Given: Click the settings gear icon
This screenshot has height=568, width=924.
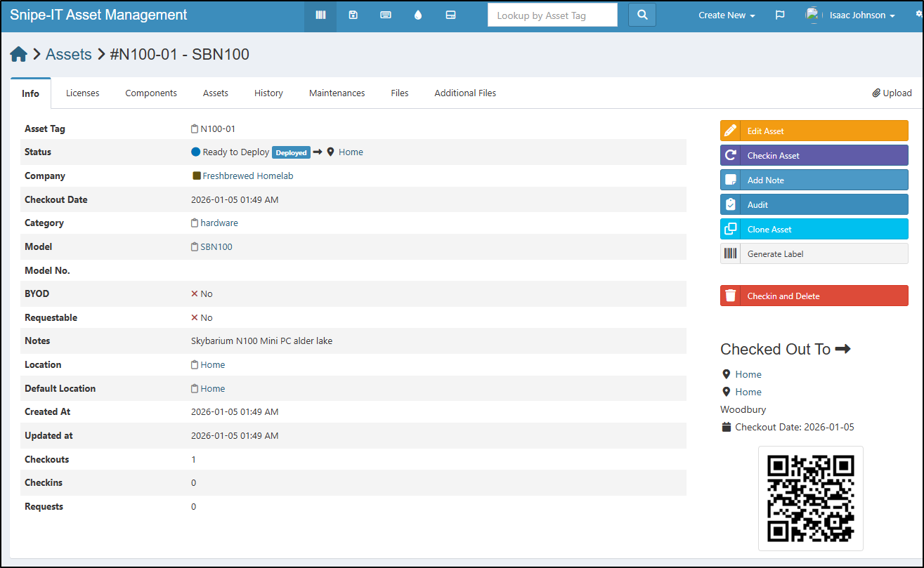Looking at the screenshot, I should point(919,14).
